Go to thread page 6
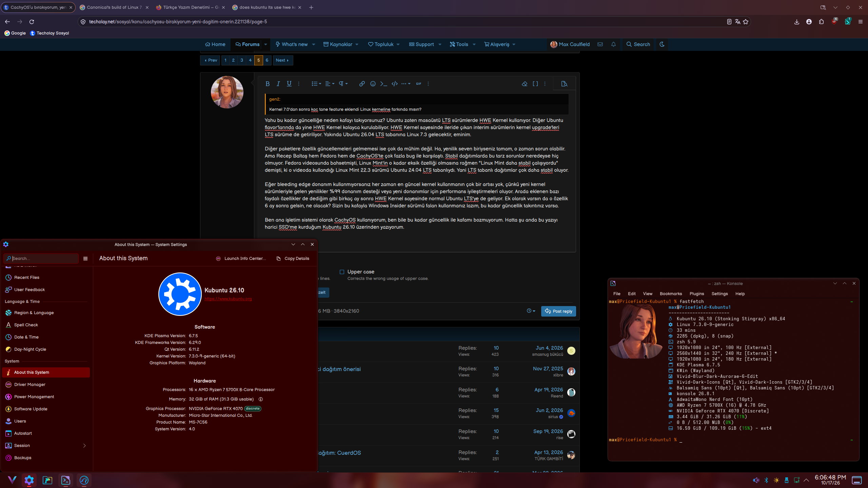The width and height of the screenshot is (868, 488). (267, 60)
